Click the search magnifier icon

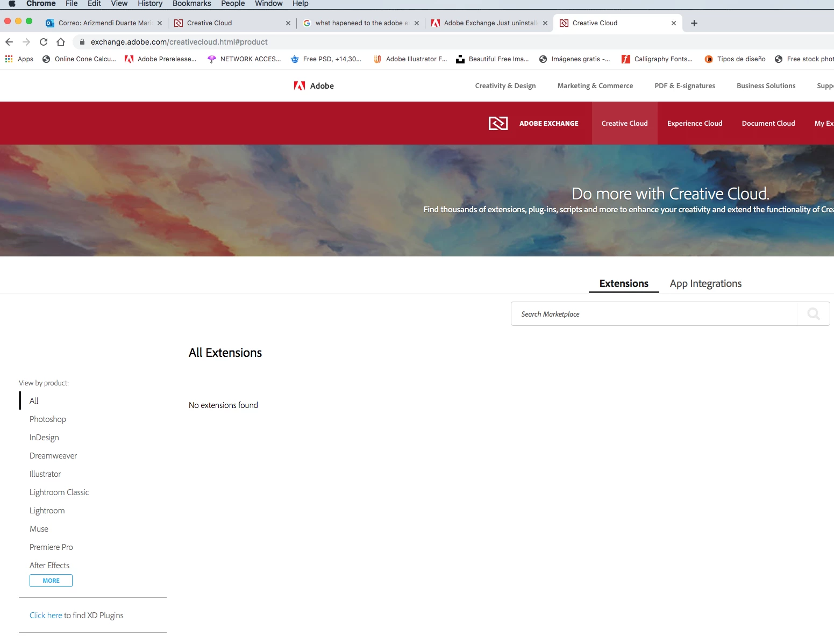click(814, 314)
